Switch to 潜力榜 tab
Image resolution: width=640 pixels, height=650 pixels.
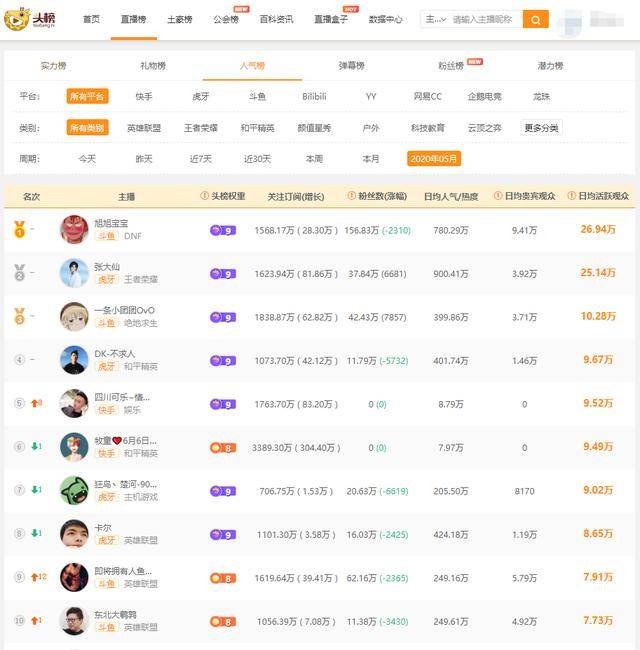tap(550, 65)
